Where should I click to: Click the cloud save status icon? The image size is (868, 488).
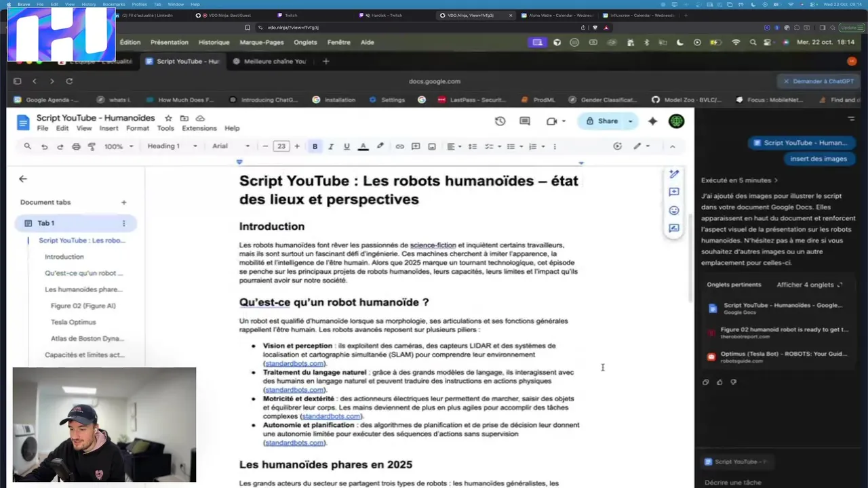click(200, 118)
